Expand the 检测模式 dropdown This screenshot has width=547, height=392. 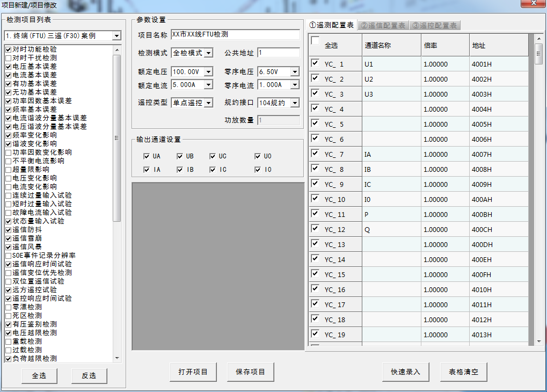coord(209,53)
